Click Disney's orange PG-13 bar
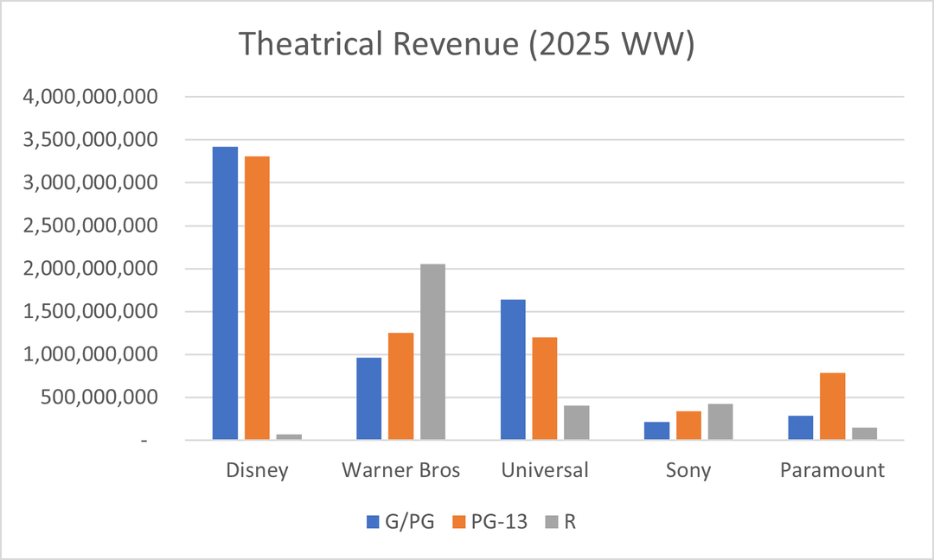 pyautogui.click(x=257, y=298)
